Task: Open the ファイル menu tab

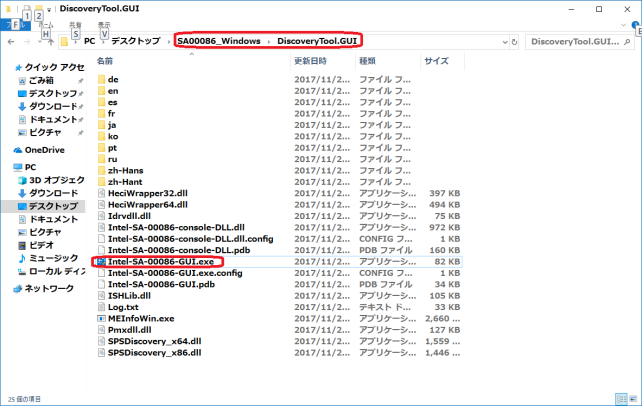Action: 15,25
